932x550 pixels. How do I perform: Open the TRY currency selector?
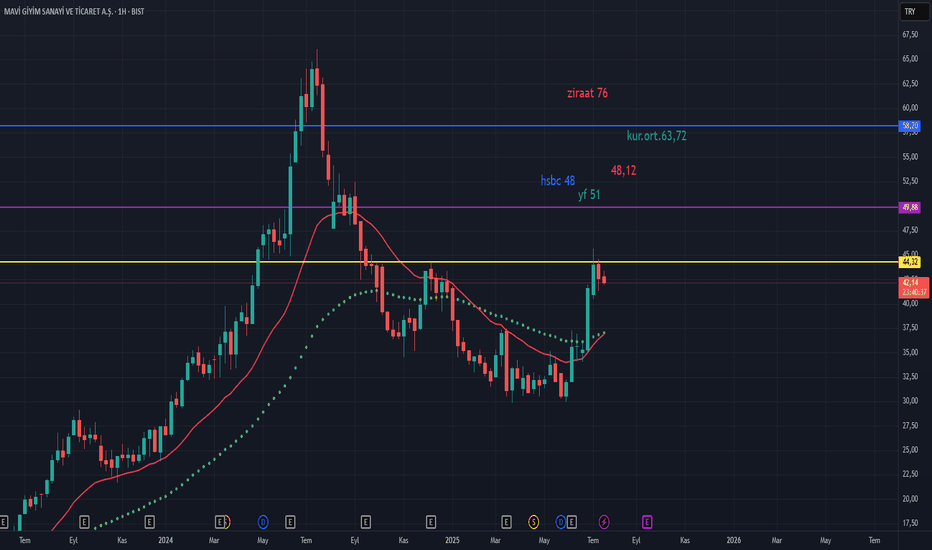click(x=914, y=11)
